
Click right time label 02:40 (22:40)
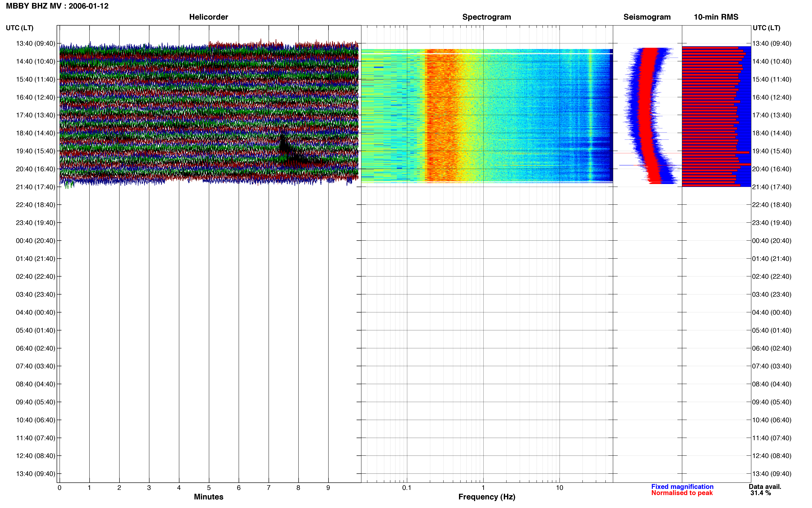771,277
